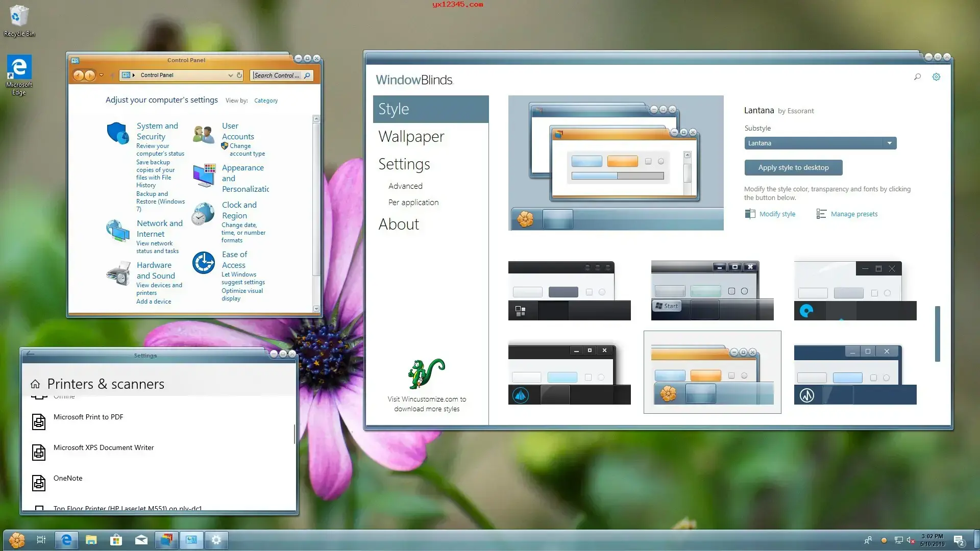Open Ease of Access icon
980x551 pixels.
[204, 263]
